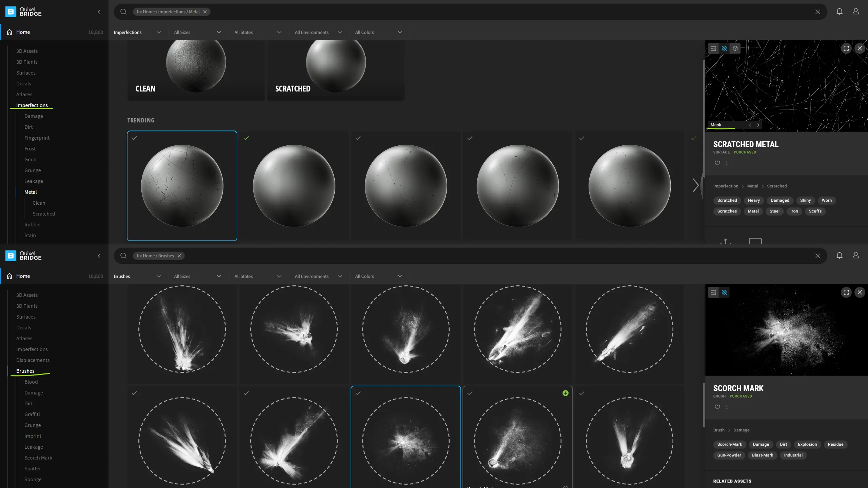The image size is (868, 488).
Task: Open All States dropdown in the Brushes window
Action: point(258,277)
